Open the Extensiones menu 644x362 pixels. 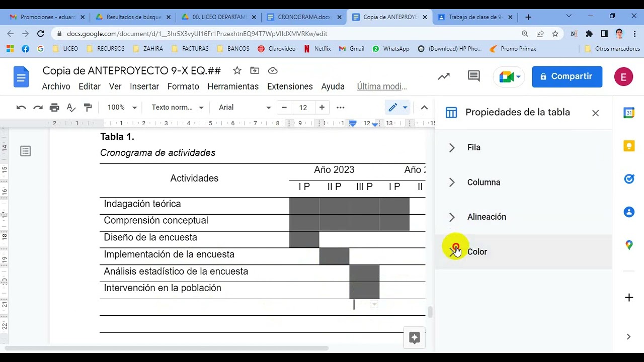(290, 86)
